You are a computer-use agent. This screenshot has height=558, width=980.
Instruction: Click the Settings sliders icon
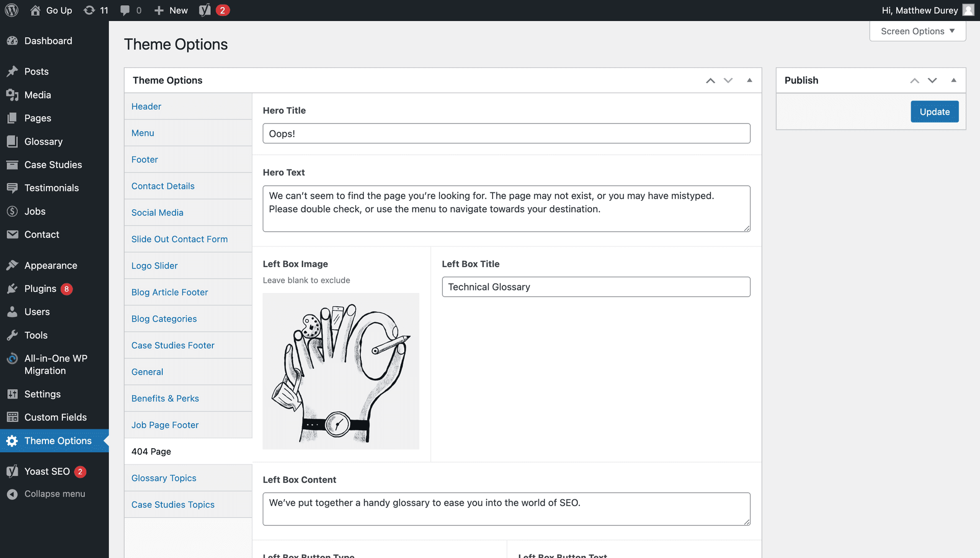(x=12, y=394)
